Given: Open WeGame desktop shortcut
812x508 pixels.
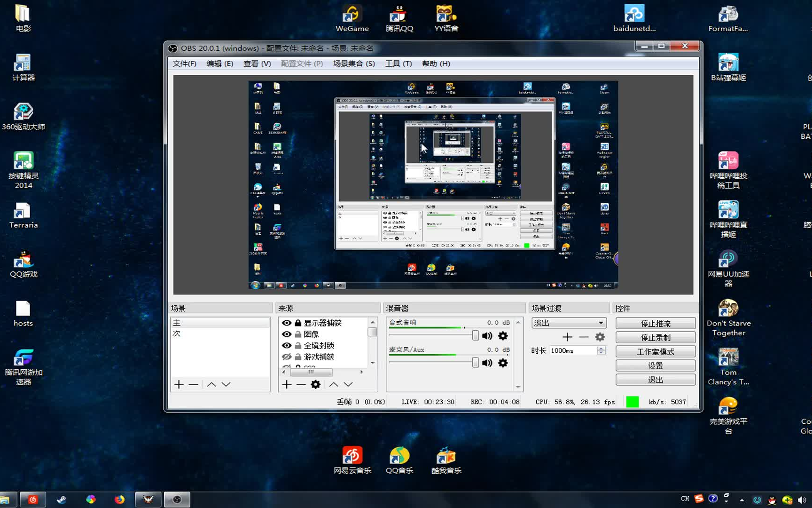Looking at the screenshot, I should pyautogui.click(x=352, y=19).
